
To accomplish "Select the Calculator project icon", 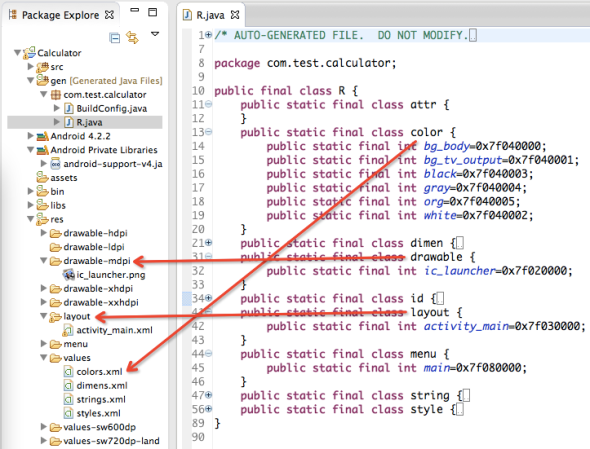I will [x=29, y=53].
